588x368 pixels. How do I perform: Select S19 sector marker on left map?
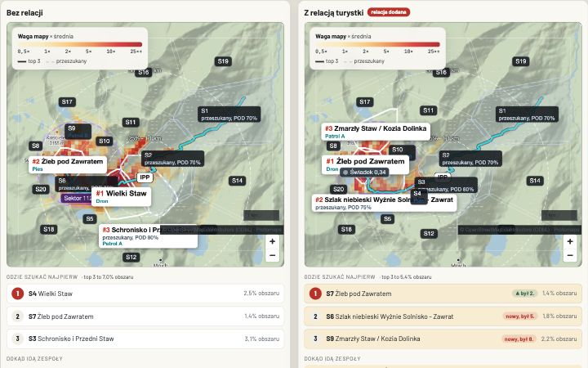pyautogui.click(x=223, y=61)
